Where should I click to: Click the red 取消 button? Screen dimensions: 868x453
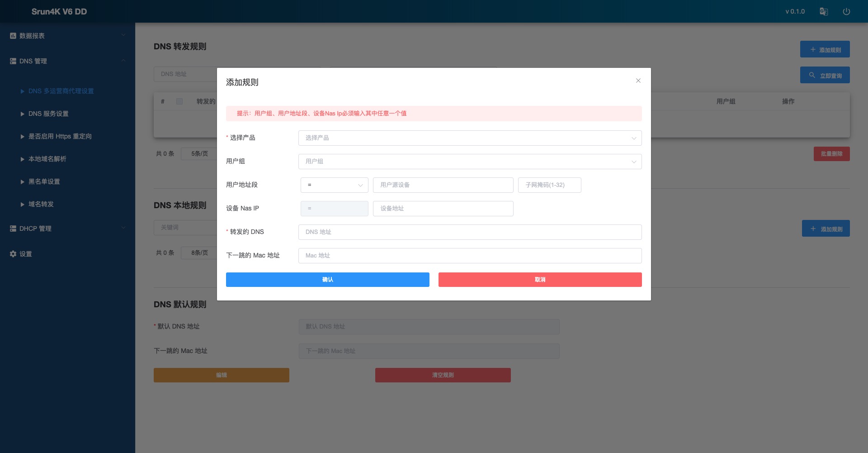[540, 280]
